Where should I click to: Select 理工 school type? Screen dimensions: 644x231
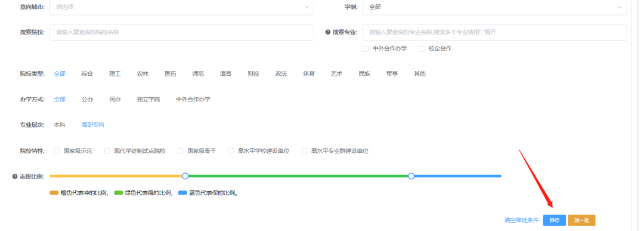click(x=115, y=73)
